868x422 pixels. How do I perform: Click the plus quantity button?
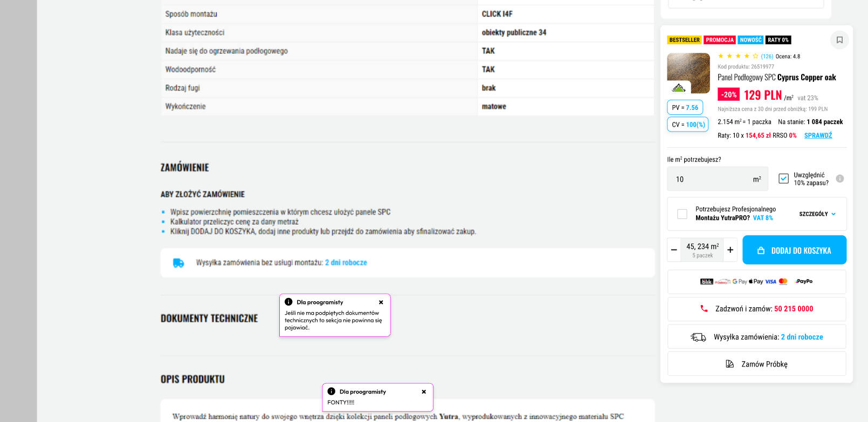pyautogui.click(x=730, y=250)
